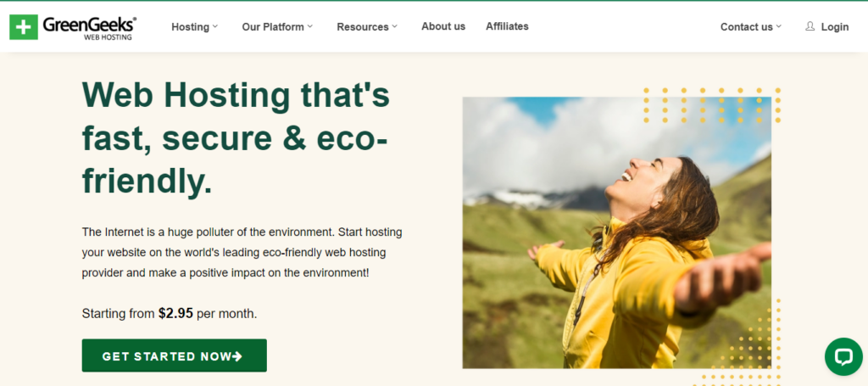The width and height of the screenshot is (868, 386).
Task: Click the Login link text
Action: click(834, 26)
